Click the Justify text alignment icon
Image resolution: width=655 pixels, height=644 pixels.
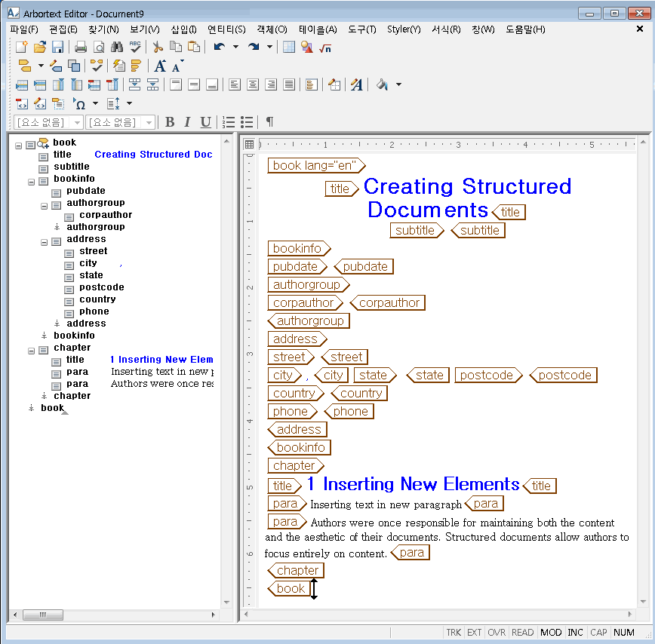point(289,84)
